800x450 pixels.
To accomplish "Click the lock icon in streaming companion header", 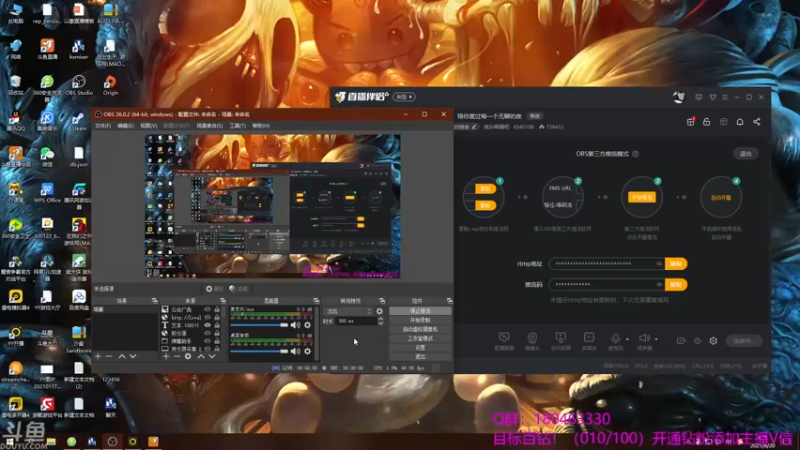I will pyautogui.click(x=707, y=122).
